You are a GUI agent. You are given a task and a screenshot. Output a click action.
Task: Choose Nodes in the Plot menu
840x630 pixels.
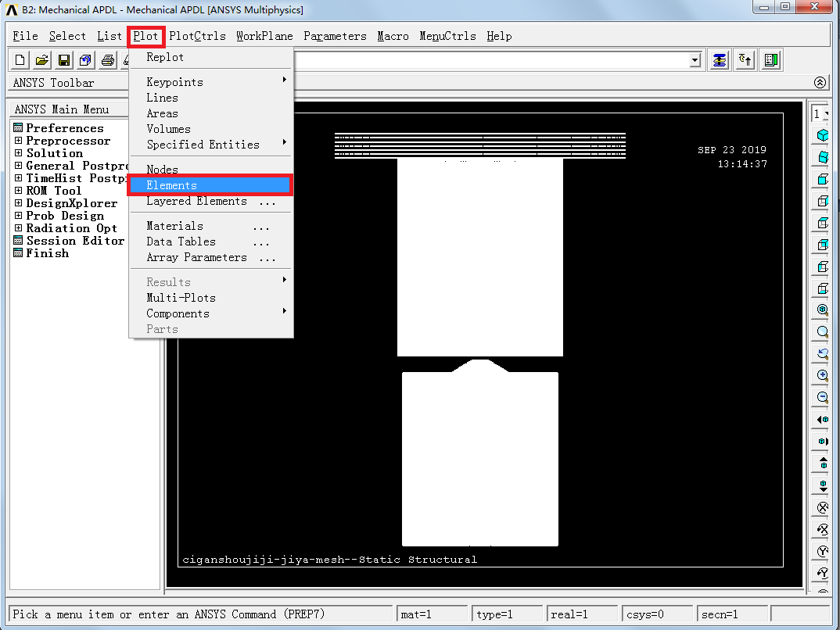(210, 169)
